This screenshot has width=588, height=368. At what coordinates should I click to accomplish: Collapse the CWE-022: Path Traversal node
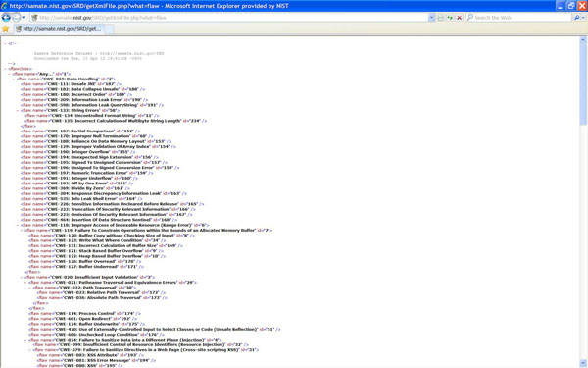click(x=29, y=288)
